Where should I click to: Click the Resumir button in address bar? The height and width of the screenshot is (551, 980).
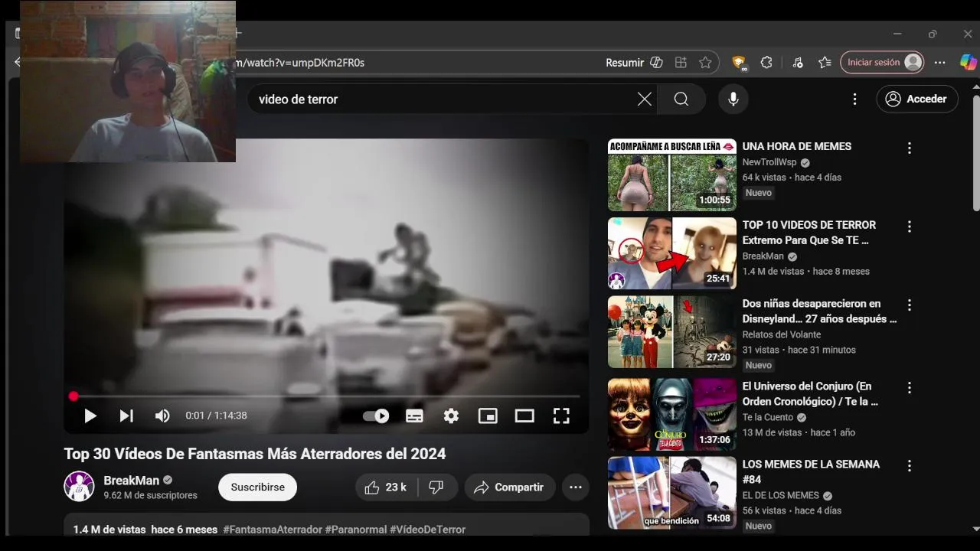(x=625, y=63)
